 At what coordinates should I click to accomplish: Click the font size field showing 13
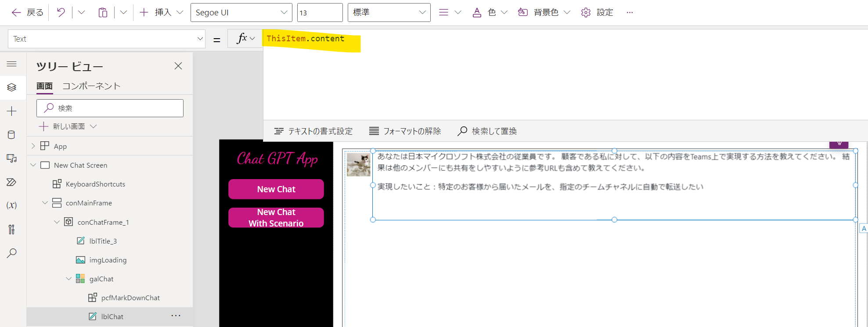[320, 12]
